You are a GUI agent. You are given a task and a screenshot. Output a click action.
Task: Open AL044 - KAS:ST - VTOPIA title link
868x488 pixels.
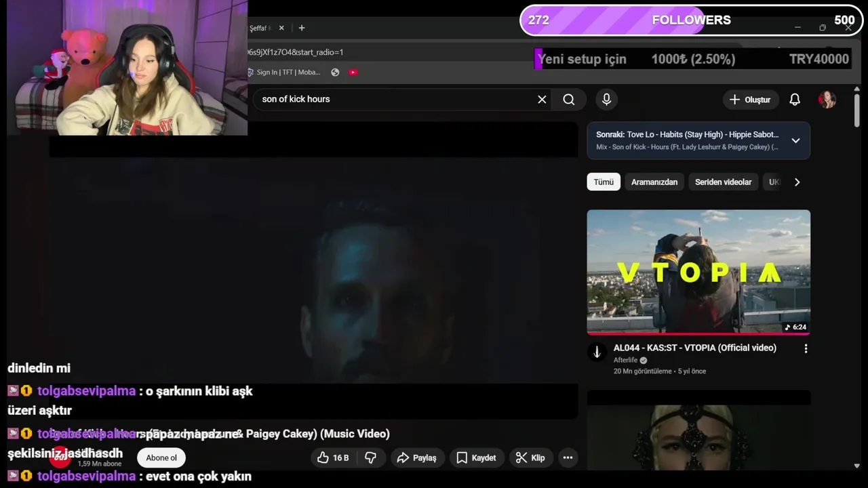(695, 348)
